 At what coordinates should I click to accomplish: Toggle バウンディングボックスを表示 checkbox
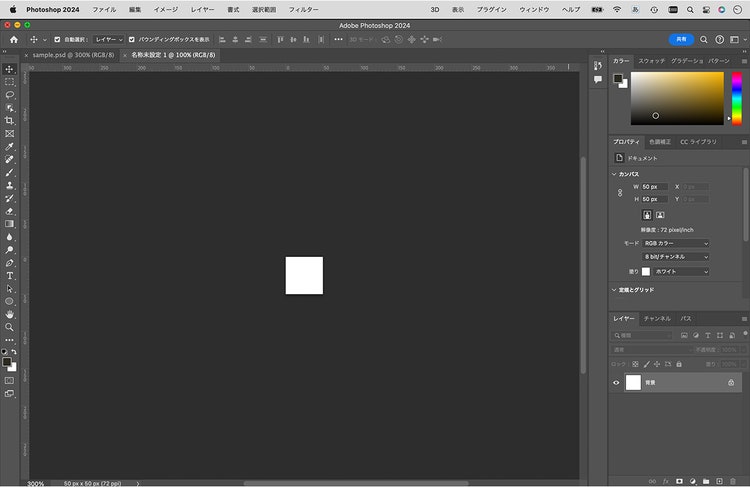tap(132, 40)
